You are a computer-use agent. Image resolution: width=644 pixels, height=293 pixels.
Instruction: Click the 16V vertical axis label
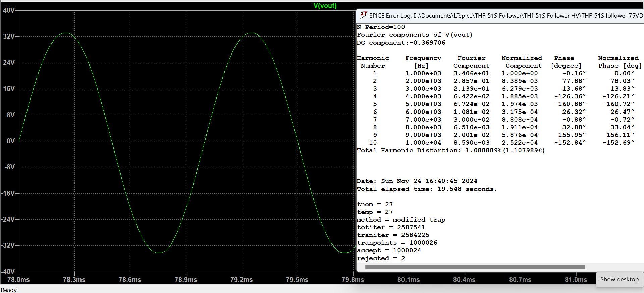(9, 89)
